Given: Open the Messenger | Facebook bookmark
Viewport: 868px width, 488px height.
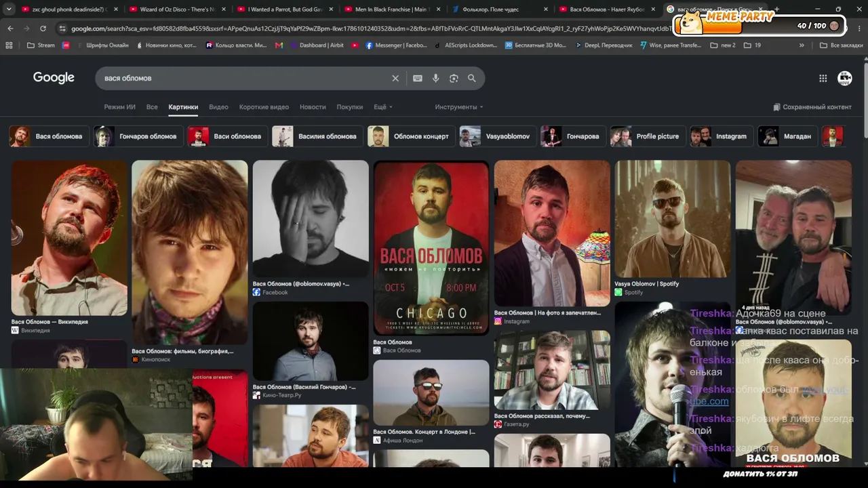Looking at the screenshot, I should click(396, 45).
